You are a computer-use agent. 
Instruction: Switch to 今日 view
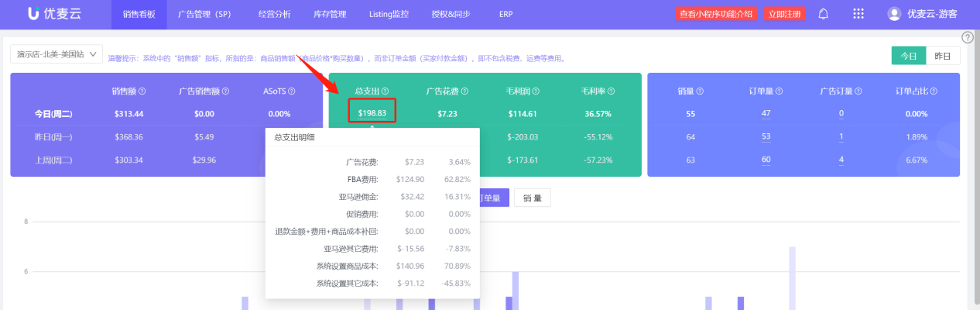tap(909, 56)
